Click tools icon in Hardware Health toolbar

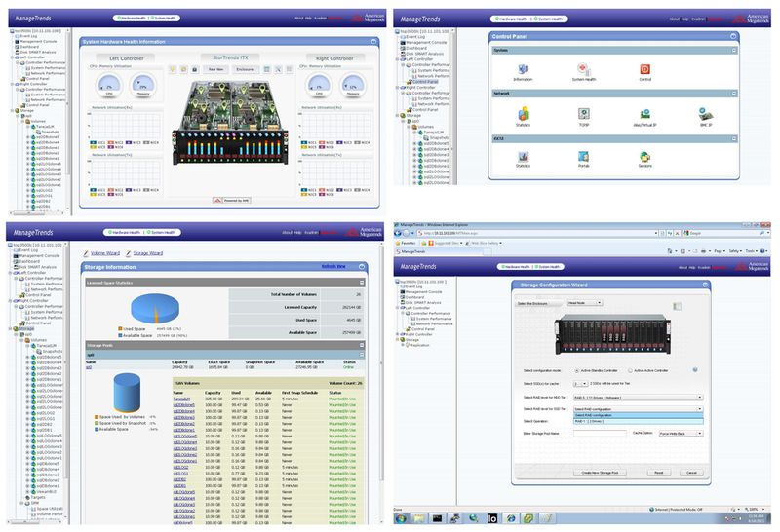coord(278,69)
